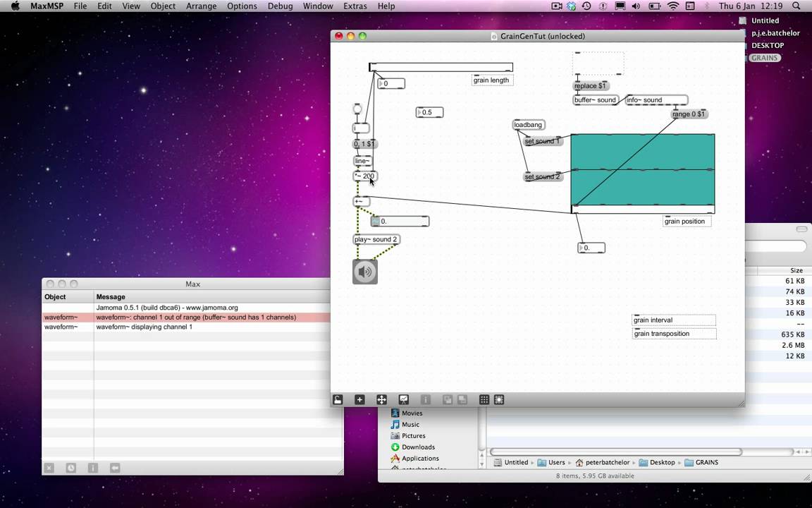Open the Object menu
Image resolution: width=812 pixels, height=508 pixels.
point(163,6)
